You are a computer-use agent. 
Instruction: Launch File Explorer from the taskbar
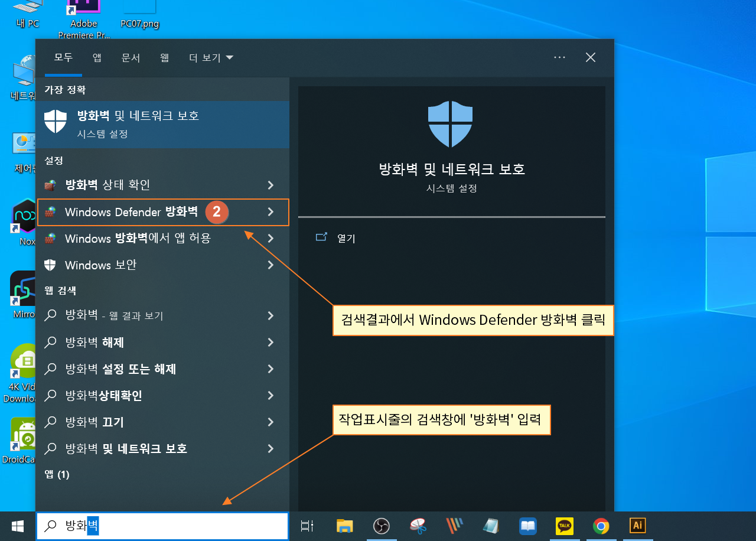344,526
